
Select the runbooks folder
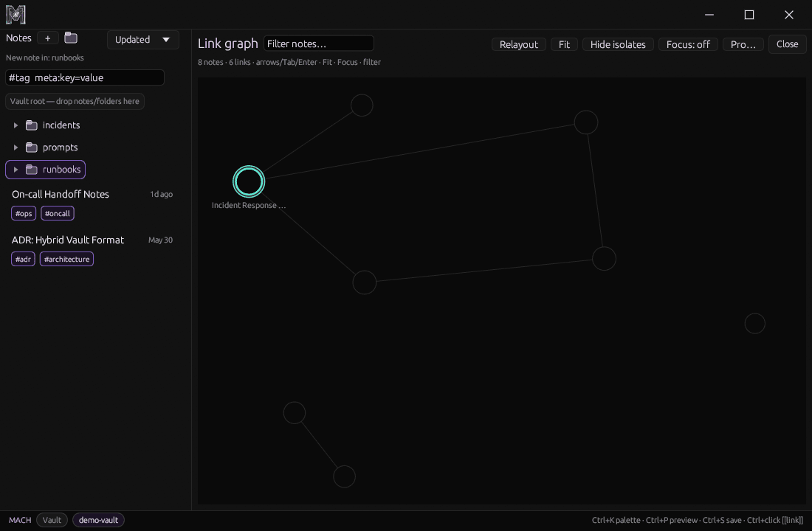pyautogui.click(x=61, y=170)
